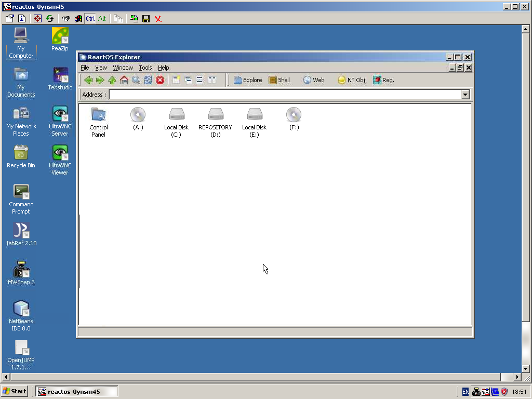Stop loading with red stop icon
Image resolution: width=532 pixels, height=399 pixels.
160,80
